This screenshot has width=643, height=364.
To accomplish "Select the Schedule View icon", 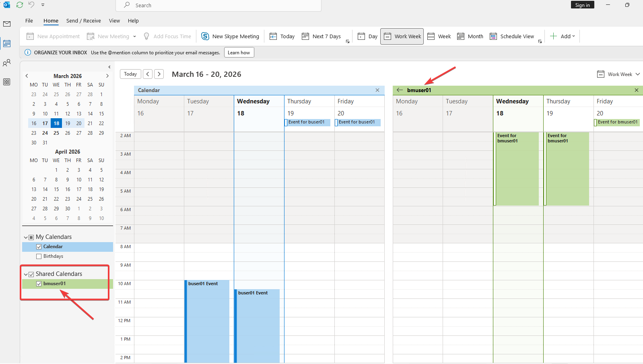I will pos(493,36).
